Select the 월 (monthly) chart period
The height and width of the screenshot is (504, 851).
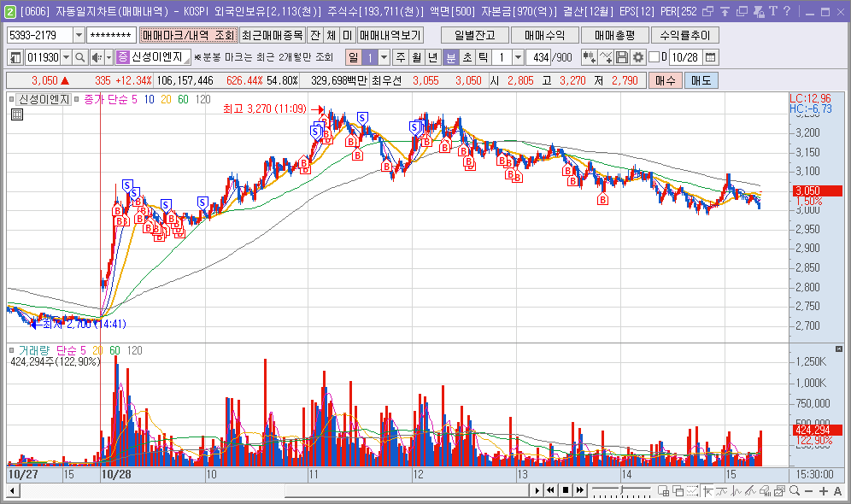pyautogui.click(x=416, y=57)
